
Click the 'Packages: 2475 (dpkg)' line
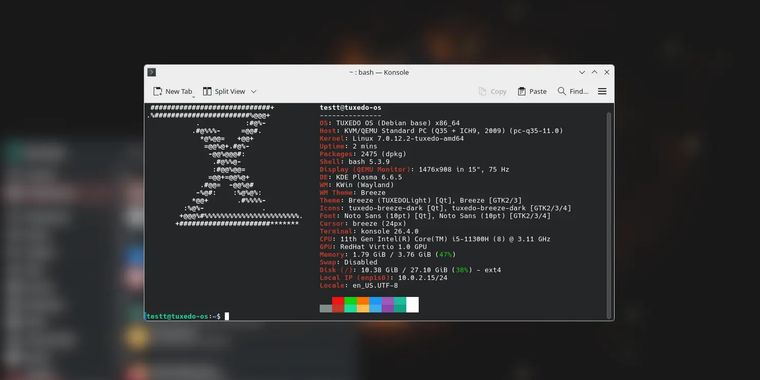point(363,154)
